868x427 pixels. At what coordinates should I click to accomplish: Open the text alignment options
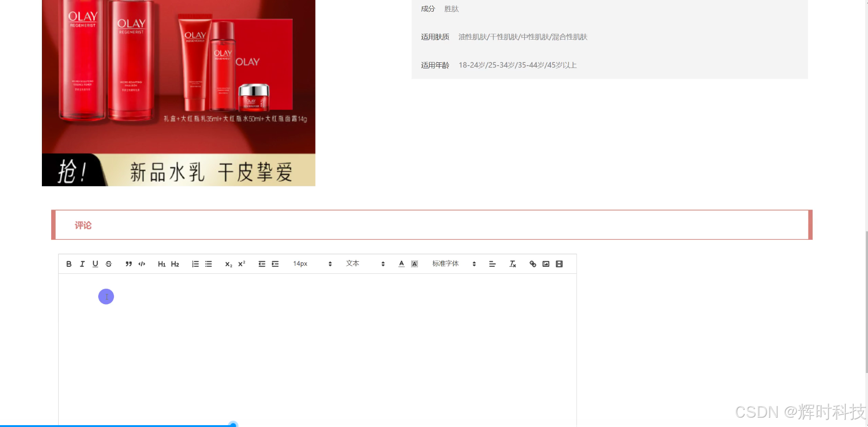[x=492, y=264]
